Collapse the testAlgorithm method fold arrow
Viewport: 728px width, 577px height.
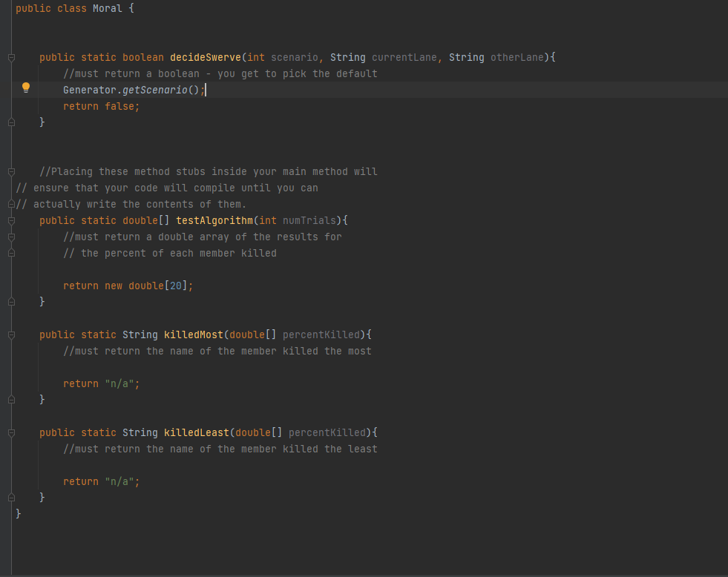pyautogui.click(x=10, y=220)
